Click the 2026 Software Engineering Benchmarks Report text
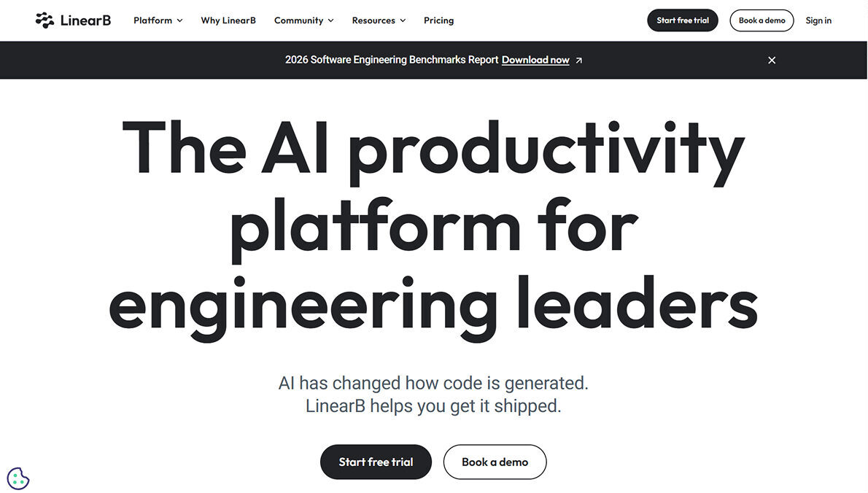This screenshot has height=493, width=868. pyautogui.click(x=392, y=60)
